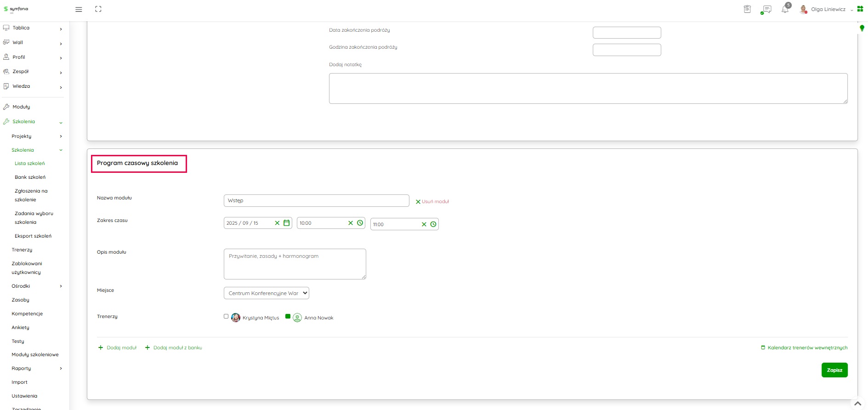The image size is (868, 410).
Task: Click the hamburger menu icon
Action: [x=79, y=9]
